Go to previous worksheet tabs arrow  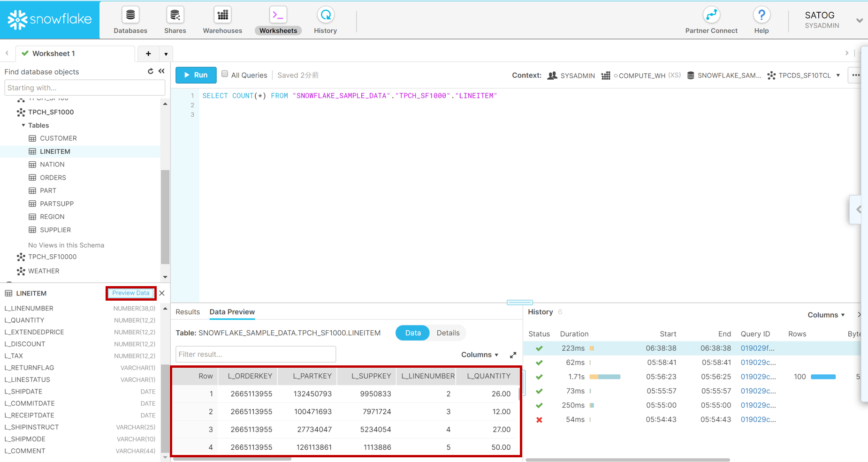coord(7,53)
